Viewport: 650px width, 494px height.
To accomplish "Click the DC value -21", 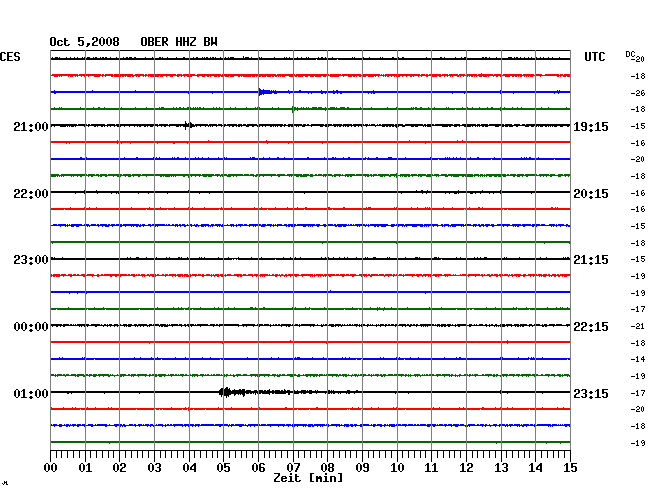I will tap(638, 326).
